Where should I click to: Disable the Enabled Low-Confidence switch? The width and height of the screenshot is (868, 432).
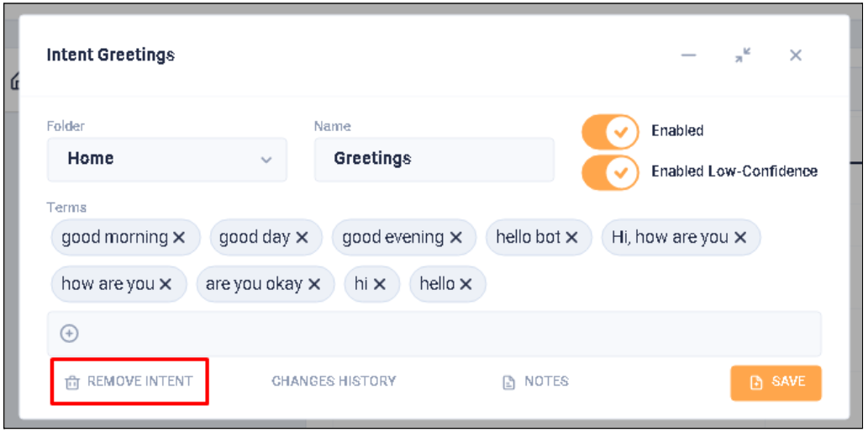(x=610, y=171)
